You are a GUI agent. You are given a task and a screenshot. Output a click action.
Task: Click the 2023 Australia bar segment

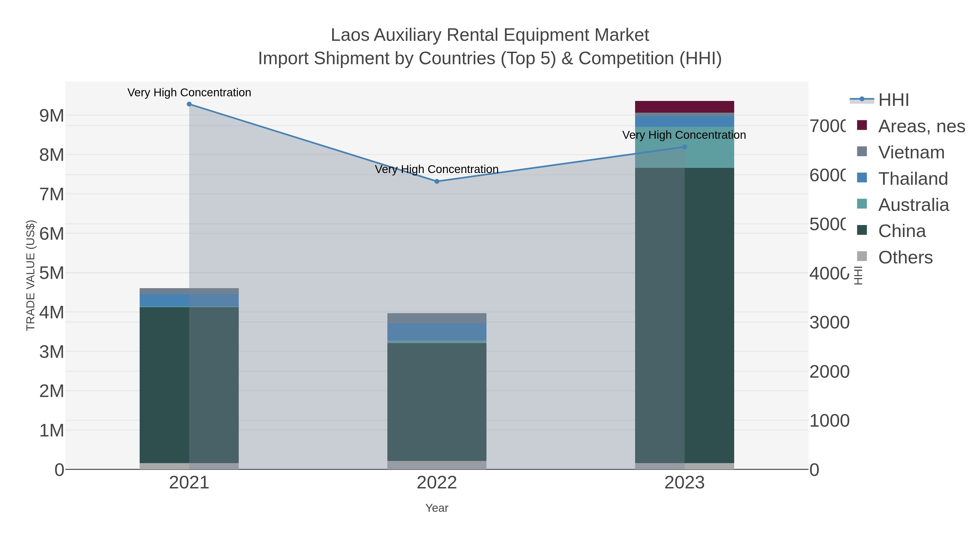tap(684, 147)
